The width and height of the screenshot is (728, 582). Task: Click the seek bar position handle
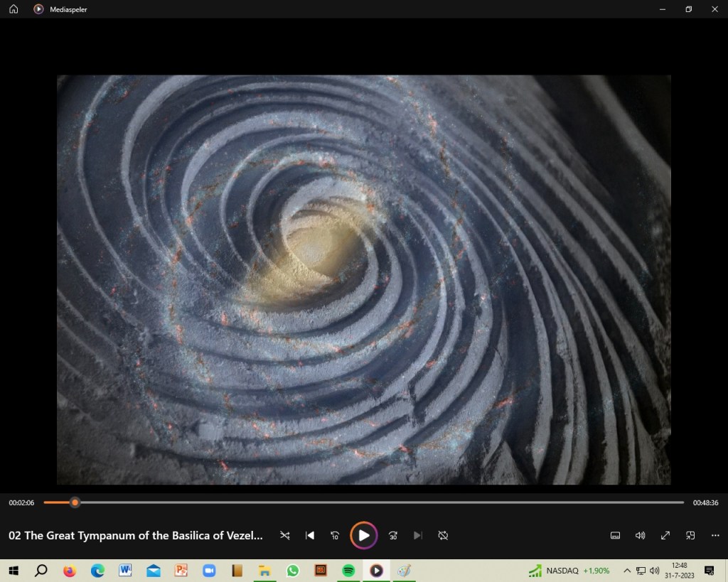coord(75,502)
